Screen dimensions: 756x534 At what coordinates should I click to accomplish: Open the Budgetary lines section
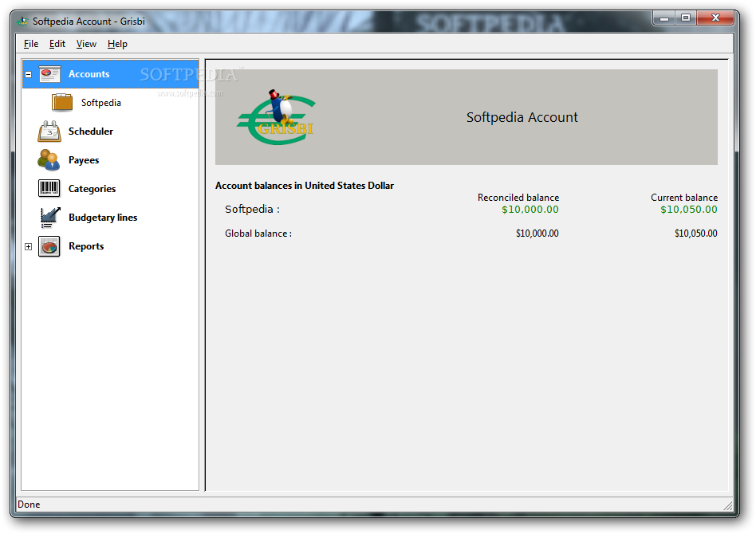103,218
